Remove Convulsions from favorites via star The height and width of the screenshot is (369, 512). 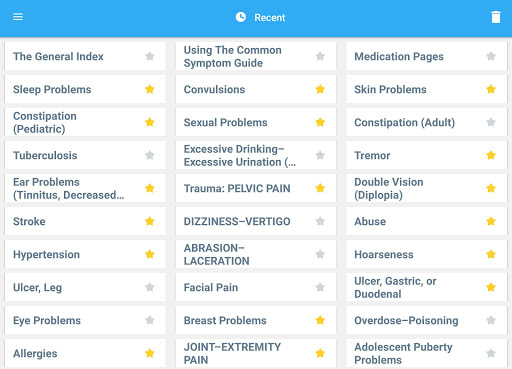320,89
